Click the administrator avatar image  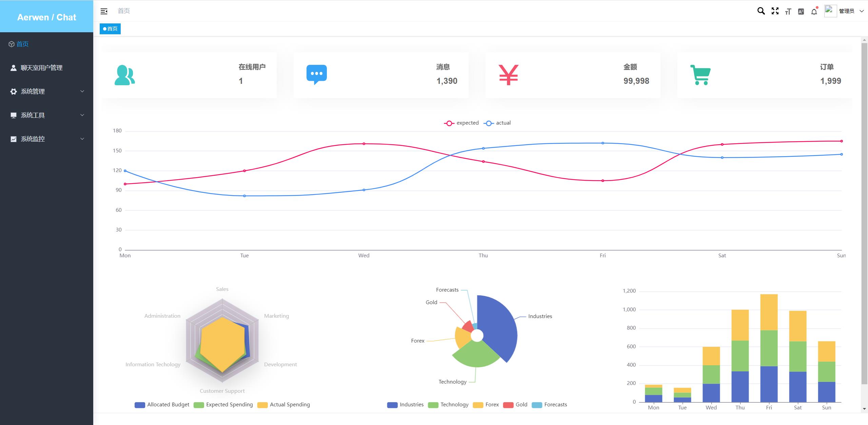(830, 11)
